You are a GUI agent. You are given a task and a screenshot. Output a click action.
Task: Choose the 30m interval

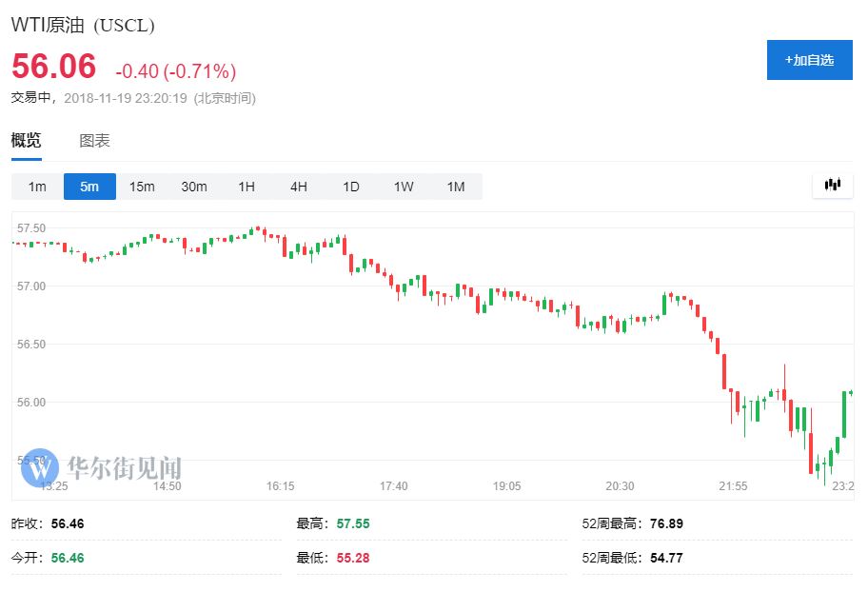click(x=194, y=187)
